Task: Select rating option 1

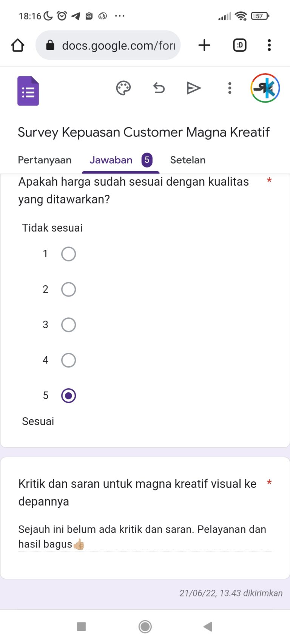Action: coord(68,254)
